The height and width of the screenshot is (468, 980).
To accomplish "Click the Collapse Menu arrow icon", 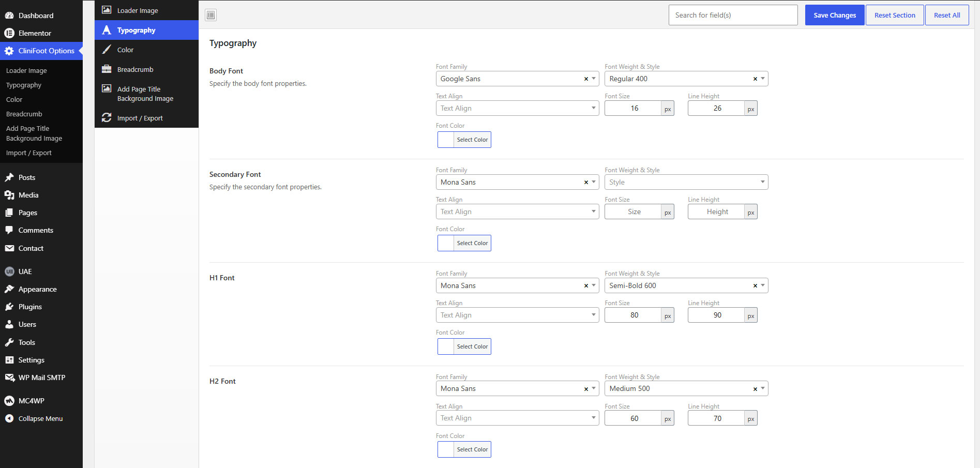I will click(x=9, y=418).
